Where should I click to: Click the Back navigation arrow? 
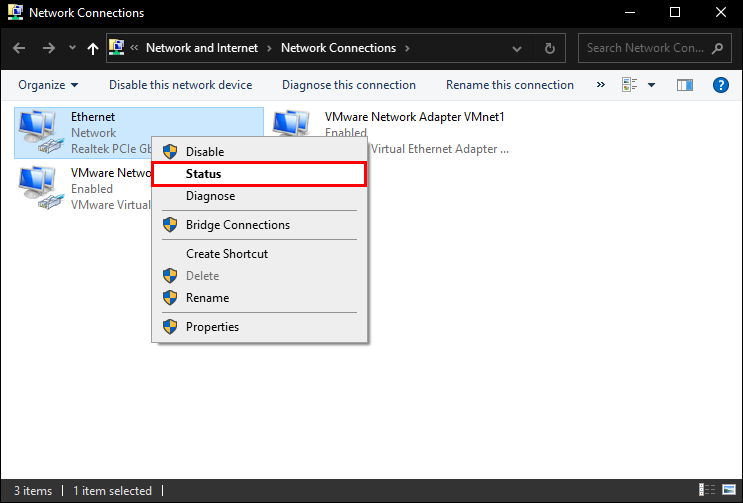19,48
